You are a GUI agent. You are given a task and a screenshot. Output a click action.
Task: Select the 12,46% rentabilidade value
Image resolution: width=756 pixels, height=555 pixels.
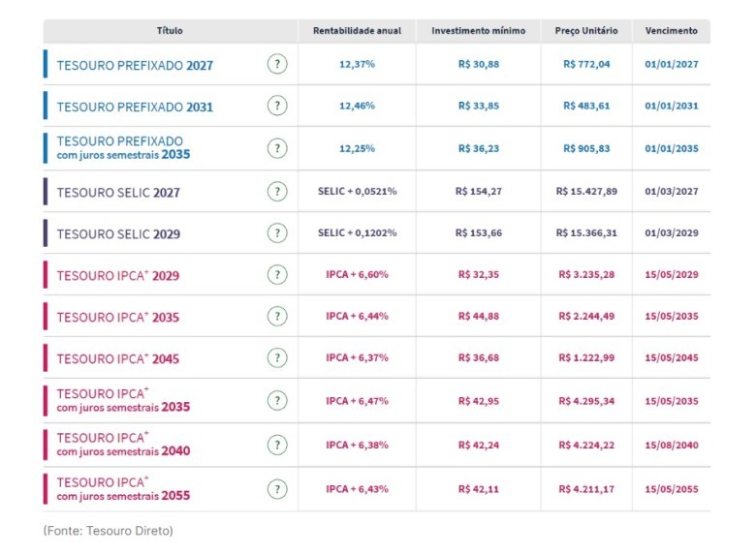pos(357,106)
